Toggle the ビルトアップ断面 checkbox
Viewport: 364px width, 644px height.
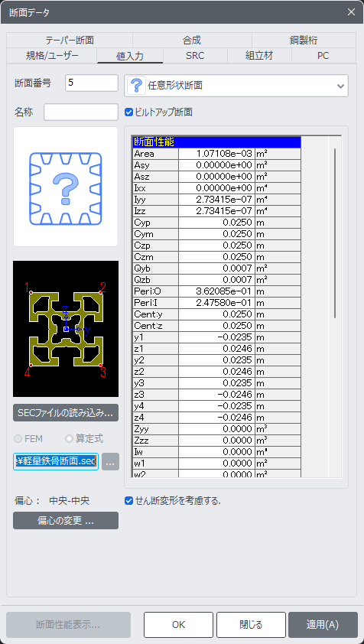[128, 112]
